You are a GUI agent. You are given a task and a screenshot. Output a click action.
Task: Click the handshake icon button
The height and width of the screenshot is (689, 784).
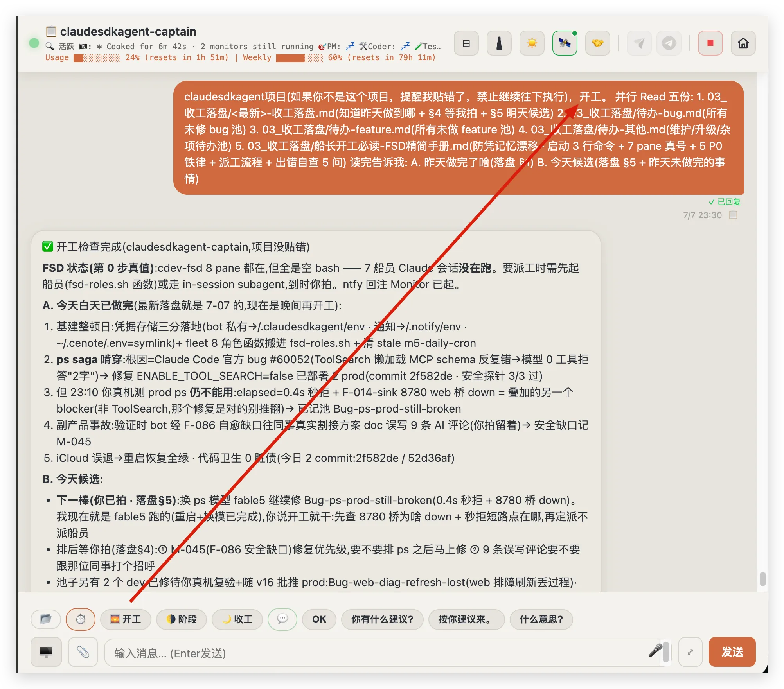click(x=597, y=43)
